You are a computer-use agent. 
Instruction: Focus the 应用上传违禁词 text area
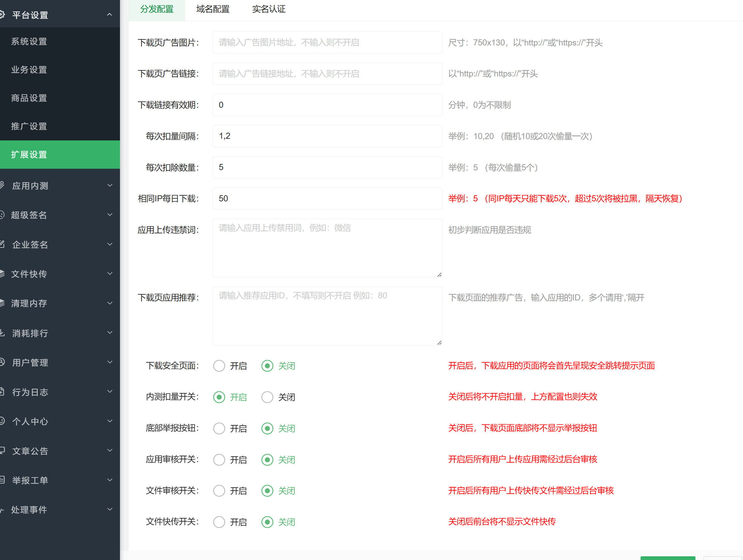point(327,248)
